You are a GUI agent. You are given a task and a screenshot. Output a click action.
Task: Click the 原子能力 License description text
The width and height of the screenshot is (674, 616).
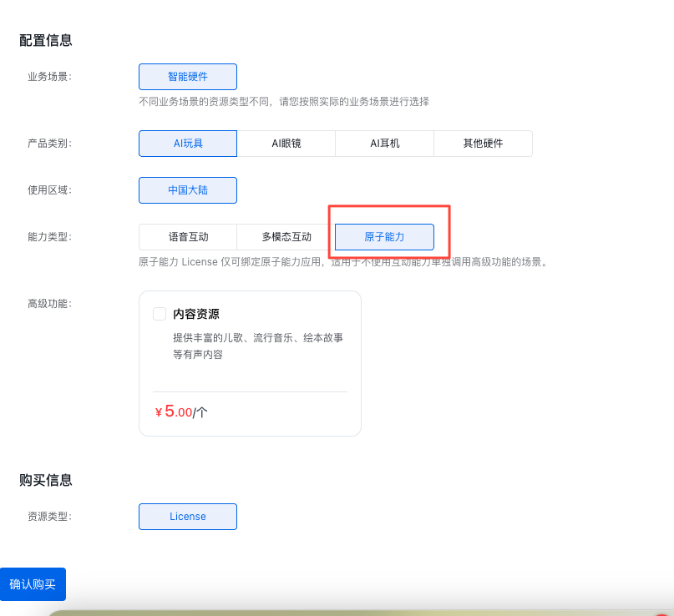point(343,262)
